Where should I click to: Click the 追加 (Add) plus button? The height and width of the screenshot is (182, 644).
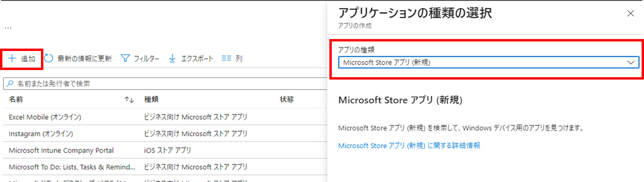tap(21, 59)
